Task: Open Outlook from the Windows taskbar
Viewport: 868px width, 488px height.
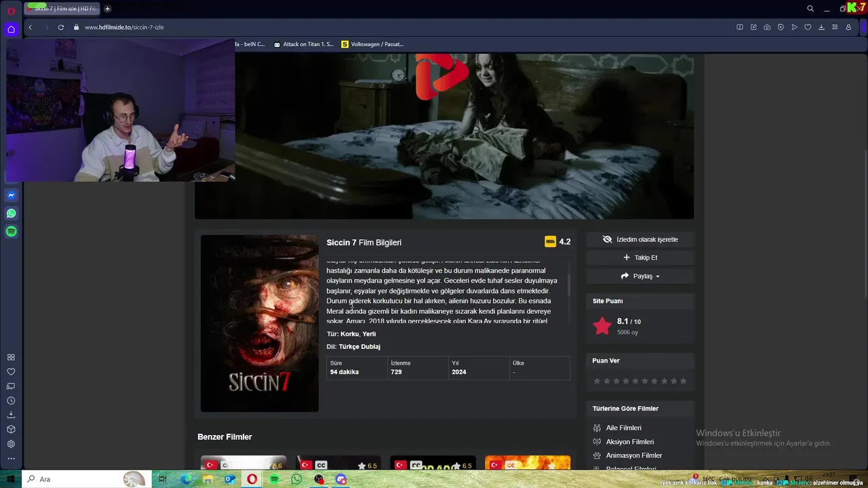Action: 229,479
